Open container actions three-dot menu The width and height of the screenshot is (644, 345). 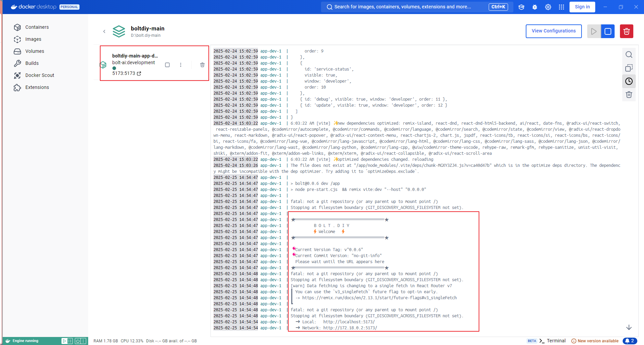181,65
